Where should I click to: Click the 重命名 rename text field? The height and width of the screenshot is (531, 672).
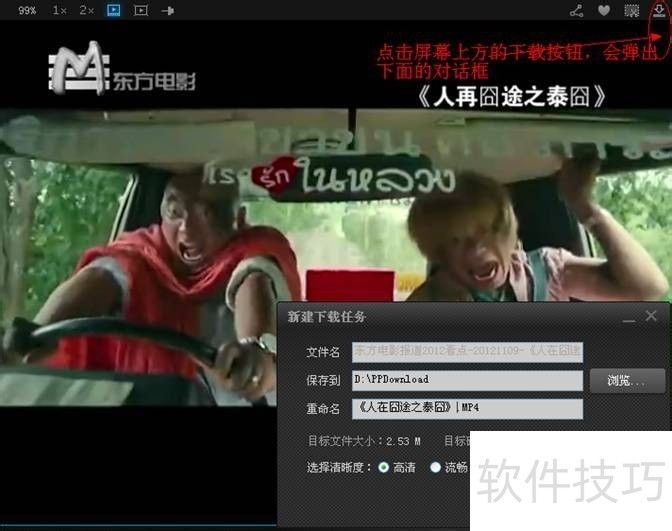pos(466,409)
